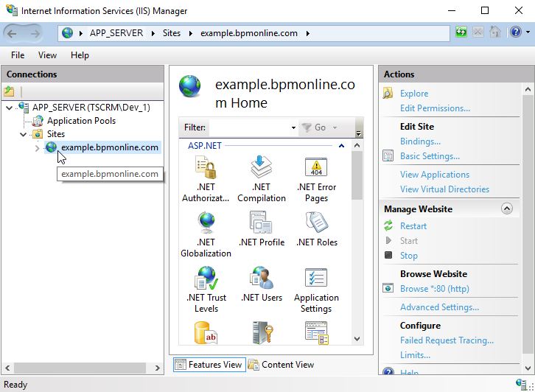Image resolution: width=535 pixels, height=392 pixels.
Task: Open the help dropdown arrow in toolbar
Action: pos(528,32)
